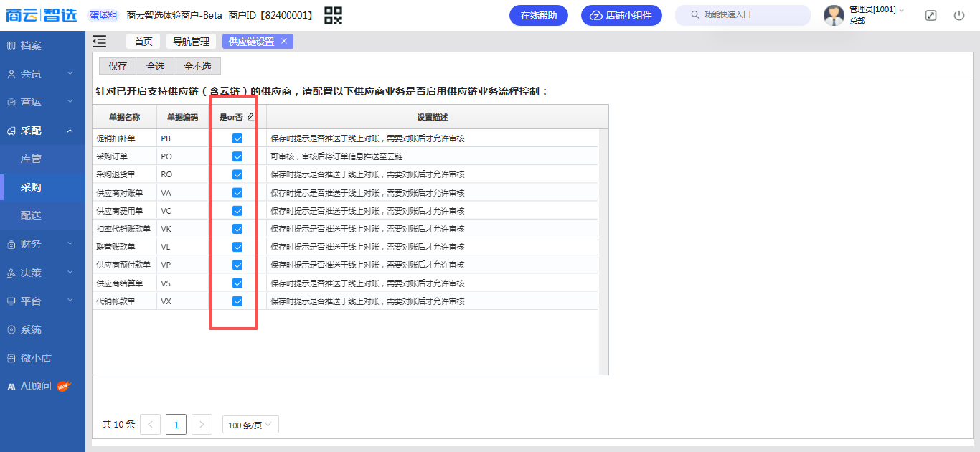Click the 保存 button
The height and width of the screenshot is (452, 980).
coord(118,66)
